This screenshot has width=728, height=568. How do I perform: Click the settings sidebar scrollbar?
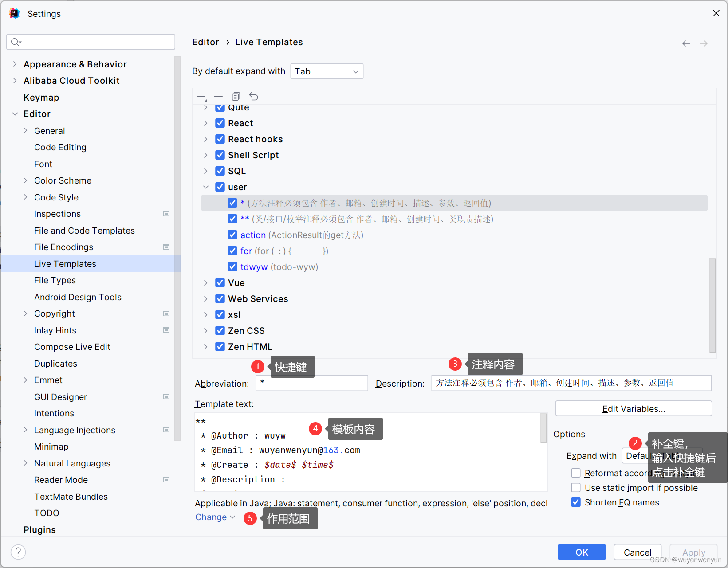coord(177,248)
